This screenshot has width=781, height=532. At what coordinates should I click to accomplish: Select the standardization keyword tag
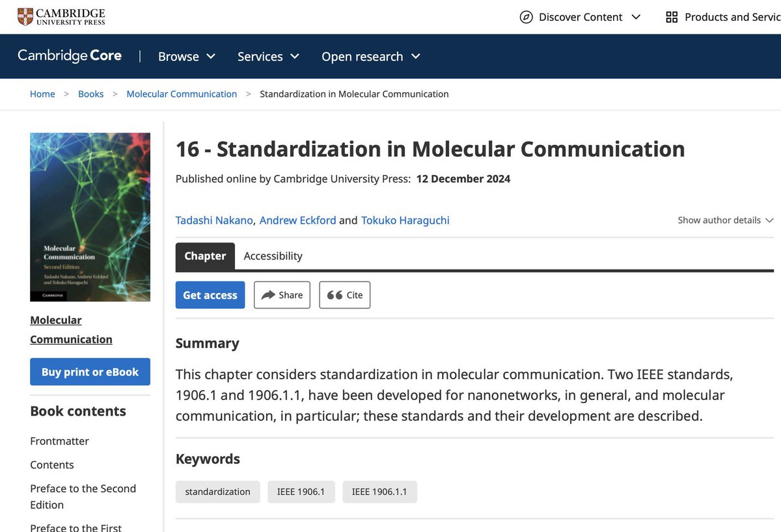pyautogui.click(x=217, y=492)
